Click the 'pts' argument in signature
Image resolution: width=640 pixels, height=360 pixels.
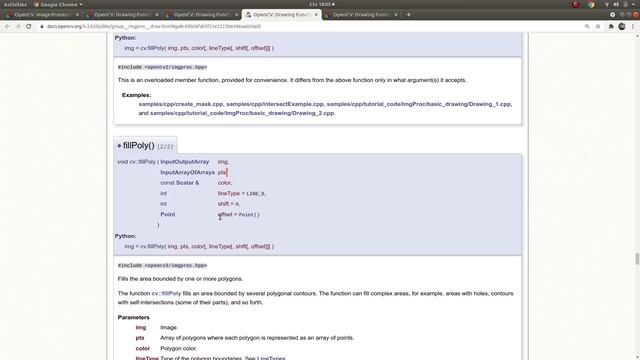[222, 173]
